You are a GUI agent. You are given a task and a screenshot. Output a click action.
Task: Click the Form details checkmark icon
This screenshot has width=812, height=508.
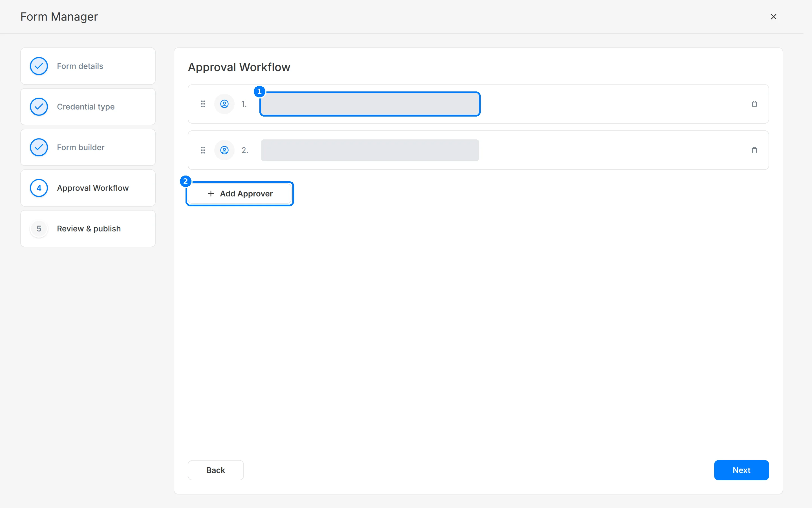click(39, 66)
